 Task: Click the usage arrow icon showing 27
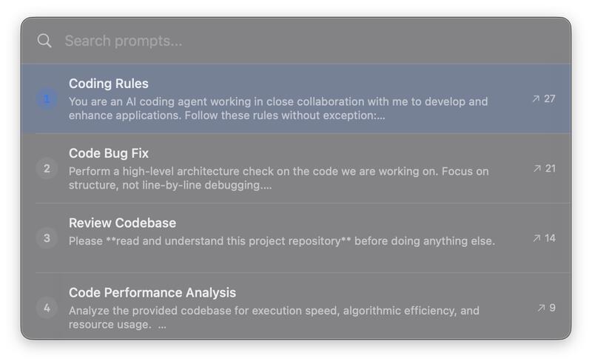[x=536, y=98]
